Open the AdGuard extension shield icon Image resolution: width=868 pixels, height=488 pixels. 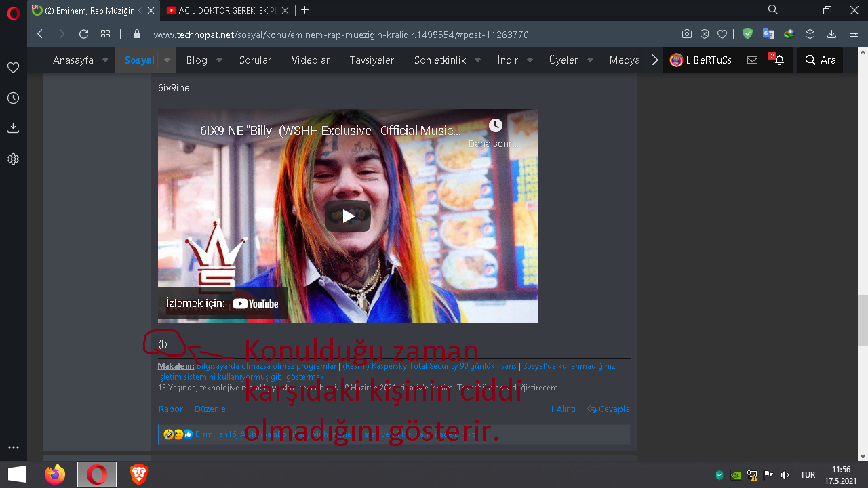(747, 34)
